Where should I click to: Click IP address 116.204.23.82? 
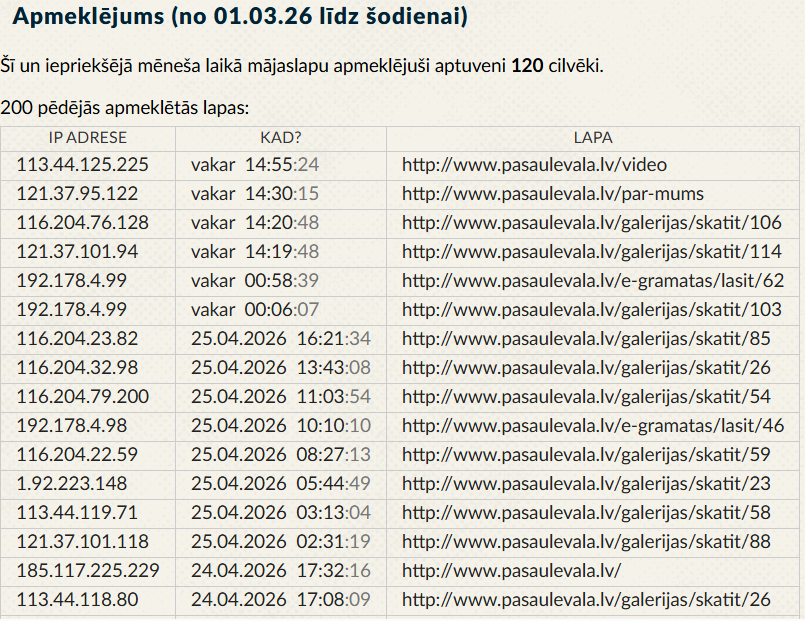coord(77,339)
